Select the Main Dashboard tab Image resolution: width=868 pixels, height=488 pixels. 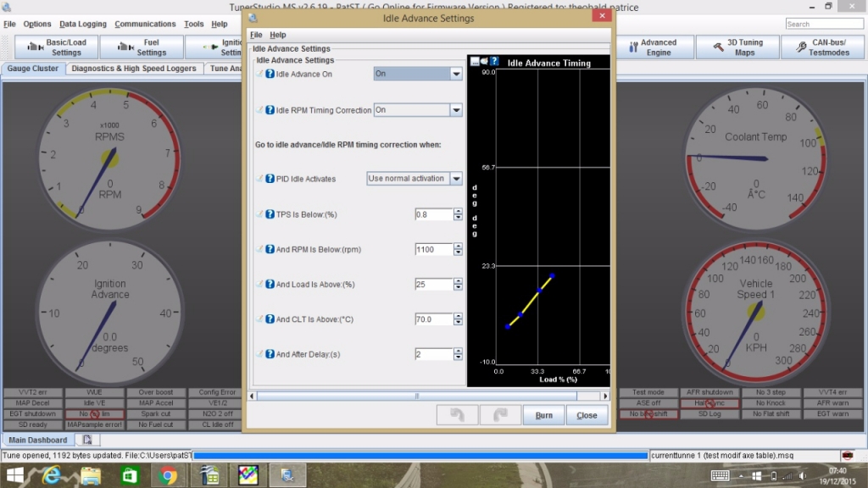pos(37,440)
